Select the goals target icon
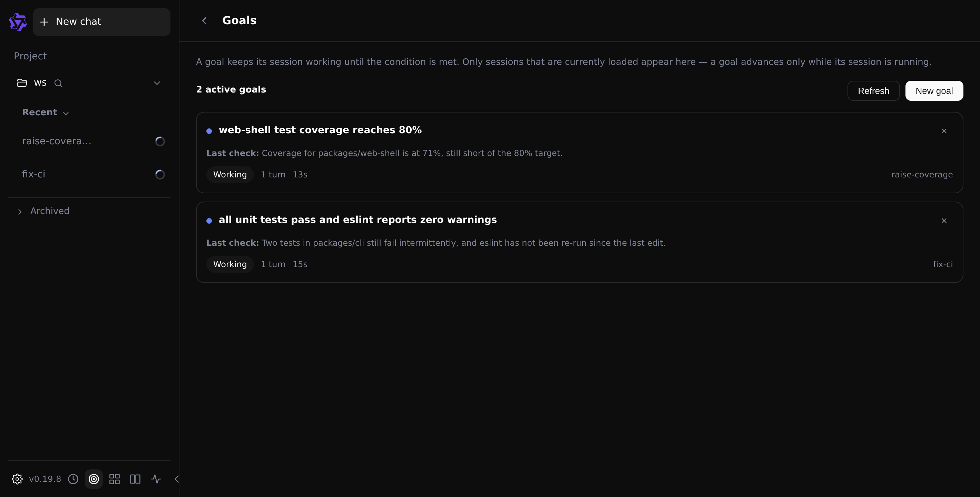 tap(94, 479)
